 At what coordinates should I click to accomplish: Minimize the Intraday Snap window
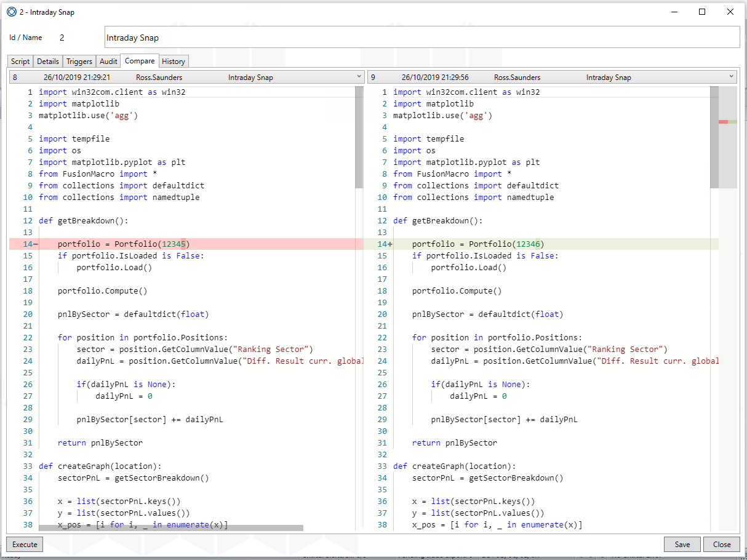(674, 12)
